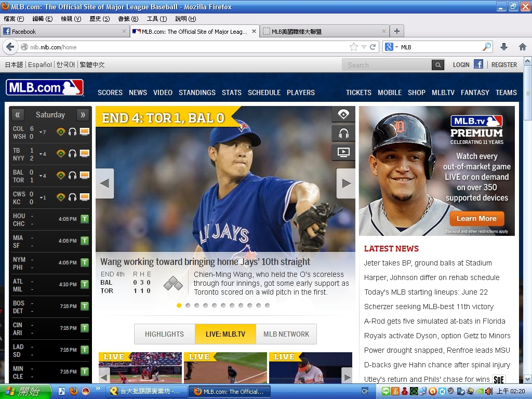Buy tickets for BOS vs DET game
The height and width of the screenshot is (399, 532).
coord(85,306)
